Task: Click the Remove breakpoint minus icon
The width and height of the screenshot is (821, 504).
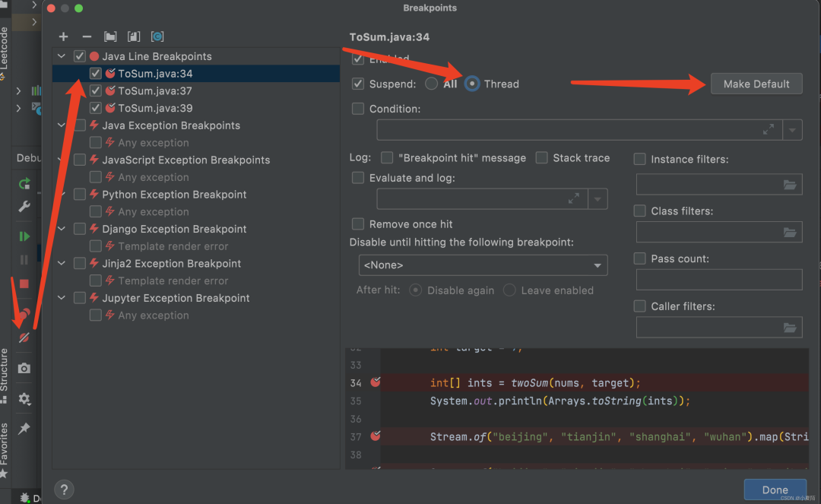Action: pyautogui.click(x=87, y=36)
